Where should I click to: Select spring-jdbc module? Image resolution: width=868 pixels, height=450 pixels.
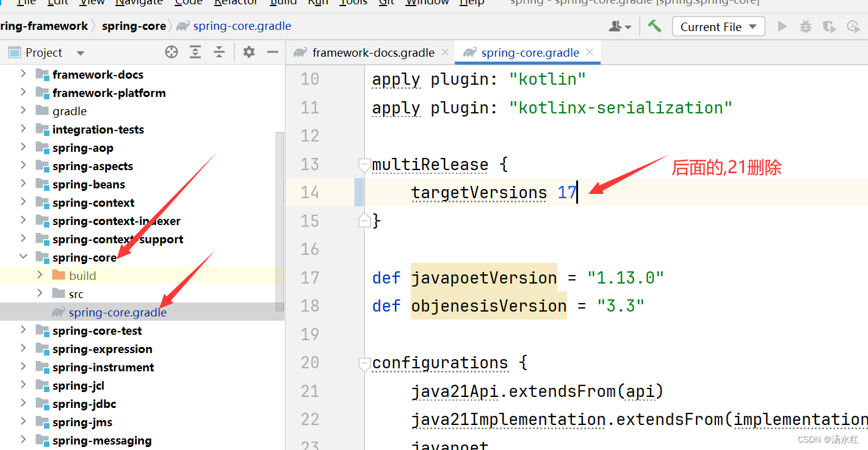pyautogui.click(x=84, y=404)
